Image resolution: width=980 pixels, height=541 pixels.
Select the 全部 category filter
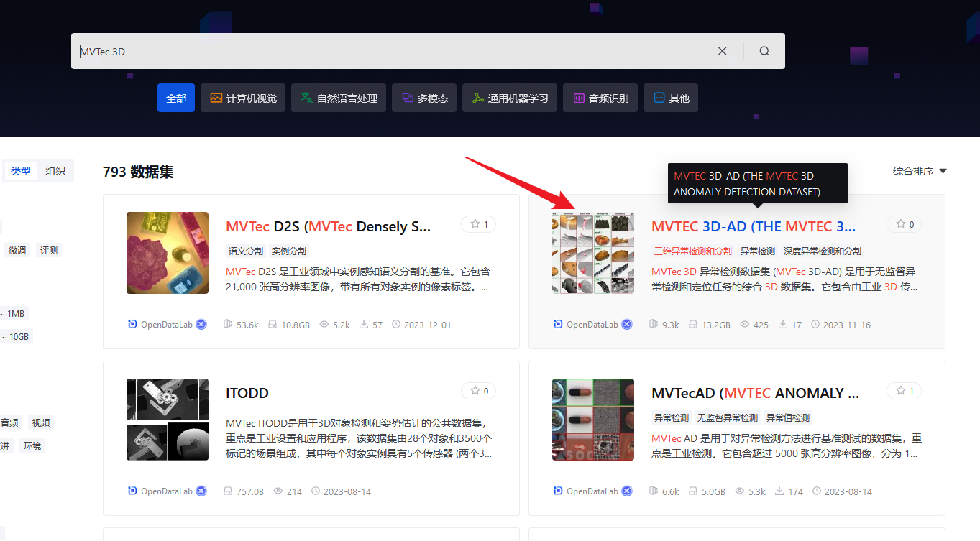tap(176, 98)
